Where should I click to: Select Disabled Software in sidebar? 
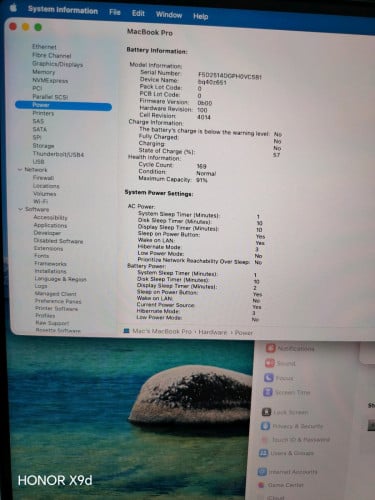pos(58,241)
